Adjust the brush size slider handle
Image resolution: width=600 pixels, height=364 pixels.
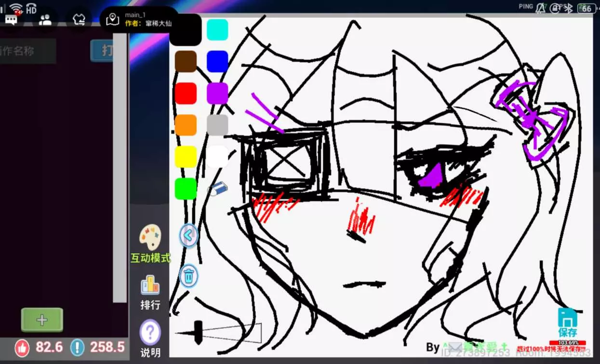pyautogui.click(x=198, y=332)
